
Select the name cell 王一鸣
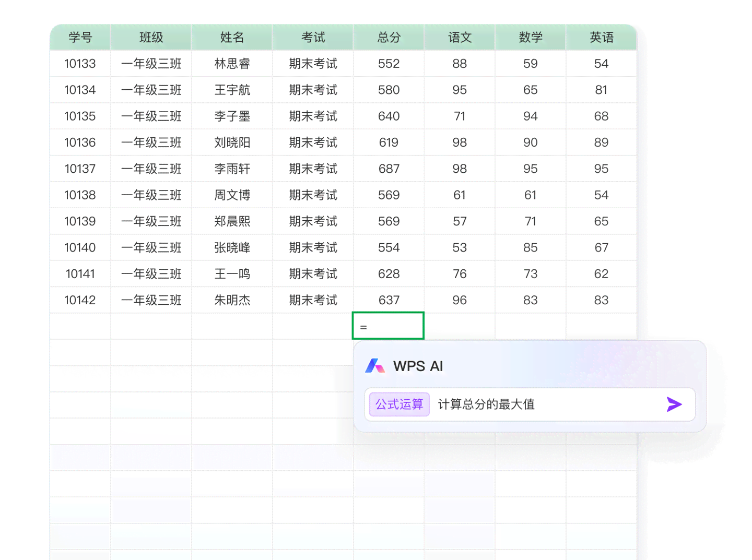(x=232, y=273)
